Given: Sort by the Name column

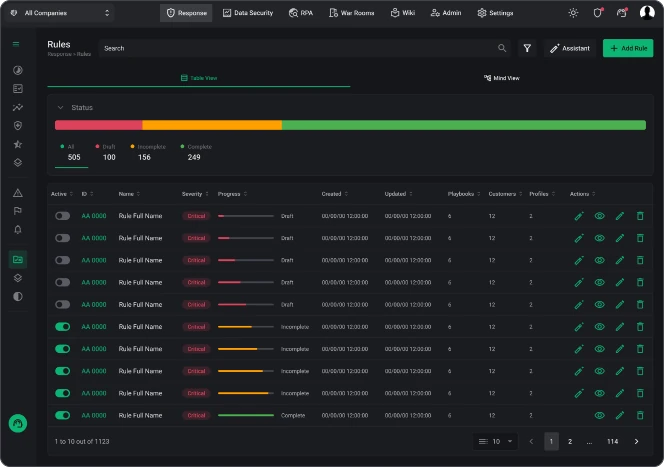Looking at the screenshot, I should point(129,194).
